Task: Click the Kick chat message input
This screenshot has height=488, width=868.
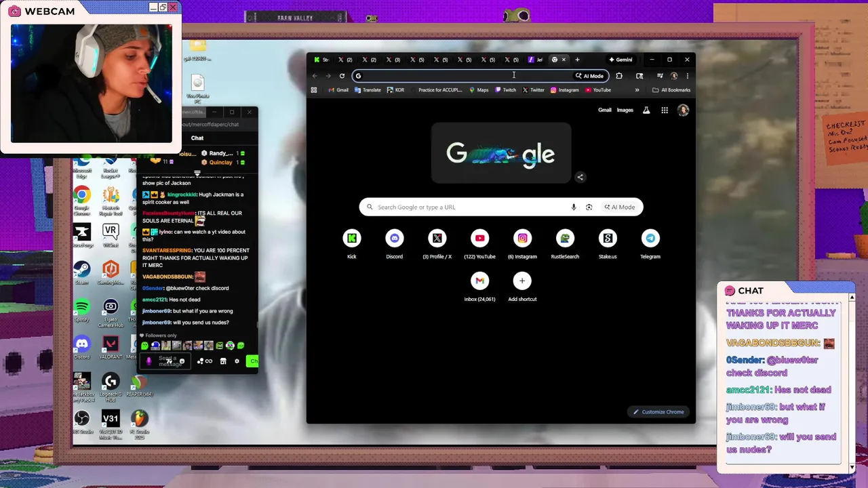Action: coord(165,361)
